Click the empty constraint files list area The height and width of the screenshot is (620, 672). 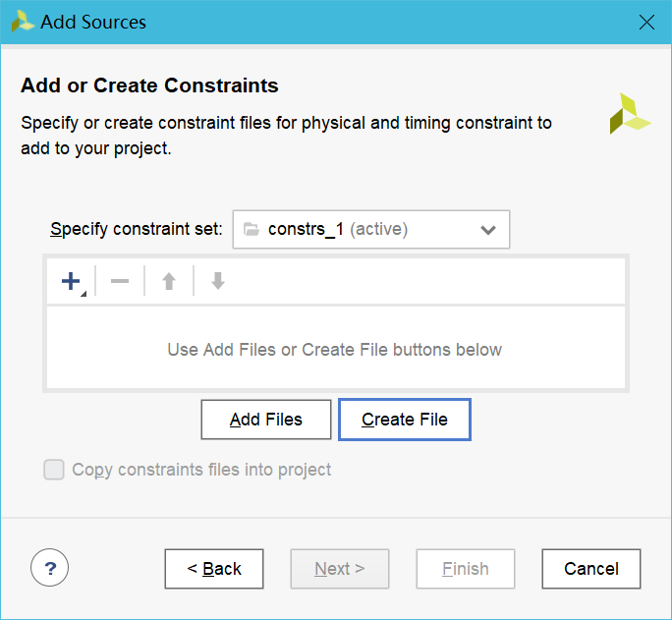point(335,349)
